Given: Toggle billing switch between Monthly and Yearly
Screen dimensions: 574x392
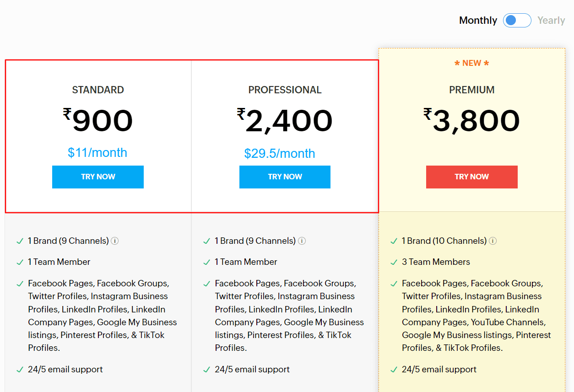Looking at the screenshot, I should pyautogui.click(x=517, y=21).
